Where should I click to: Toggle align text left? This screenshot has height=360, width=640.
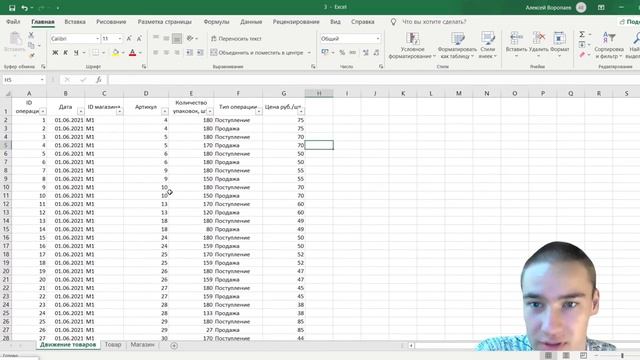[x=156, y=53]
